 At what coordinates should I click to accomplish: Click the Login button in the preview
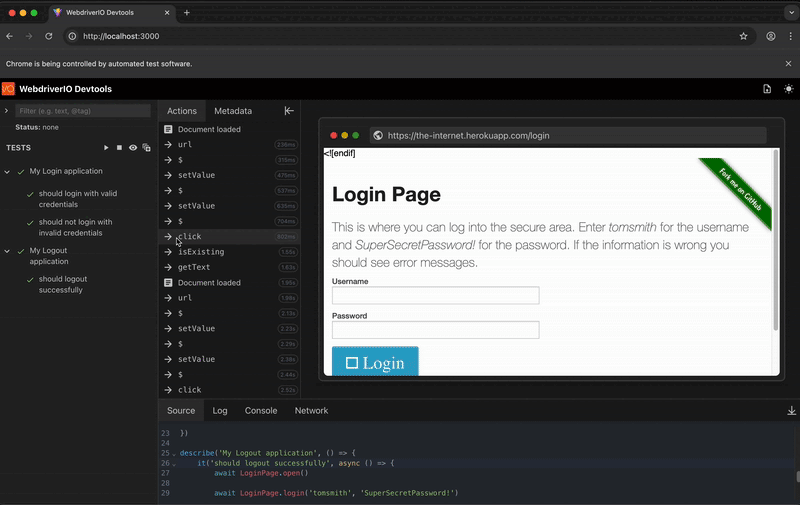tap(375, 363)
